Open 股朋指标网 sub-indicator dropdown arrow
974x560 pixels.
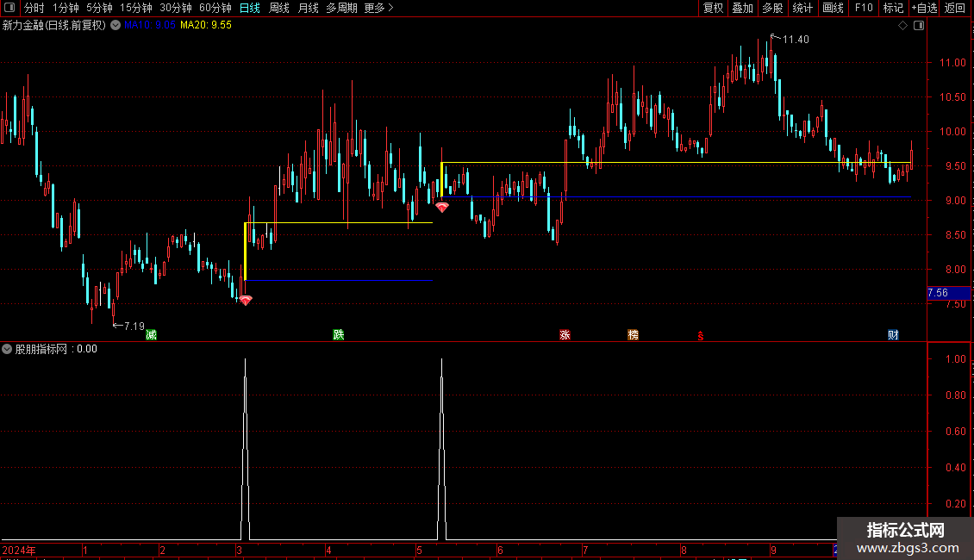pos(7,349)
